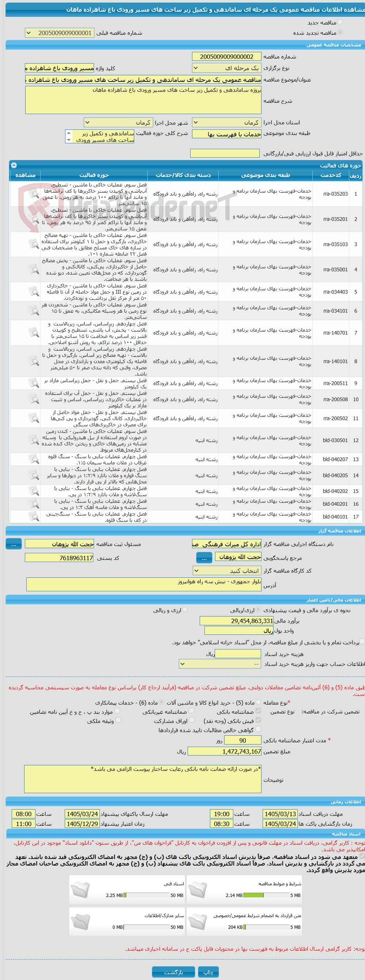Viewport: 365px width, 980px height.
Task: Open view icon for row bld-040201
Action: point(34,504)
